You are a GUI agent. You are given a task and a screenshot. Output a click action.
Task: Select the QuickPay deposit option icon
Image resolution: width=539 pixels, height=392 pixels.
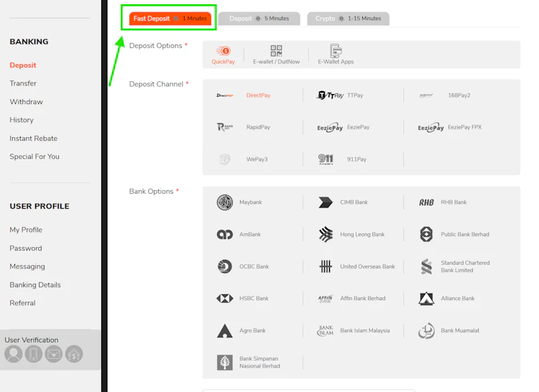coord(223,51)
